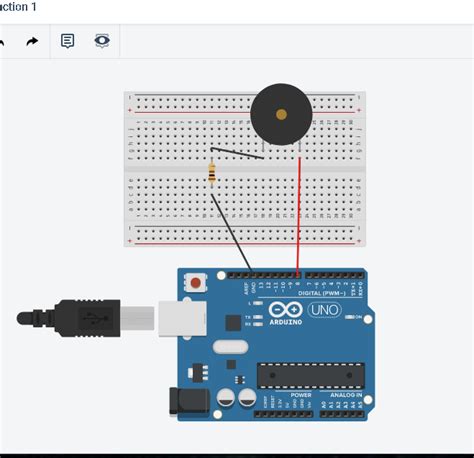Click the ATmega chip on the Arduino
Viewport: 474px width, 458px height.
[310, 376]
